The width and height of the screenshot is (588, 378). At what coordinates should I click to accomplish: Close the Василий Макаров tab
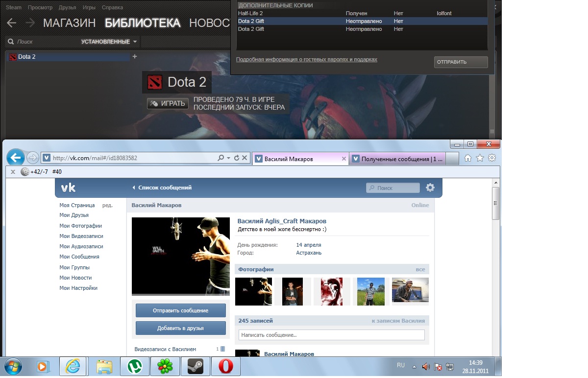pyautogui.click(x=343, y=159)
